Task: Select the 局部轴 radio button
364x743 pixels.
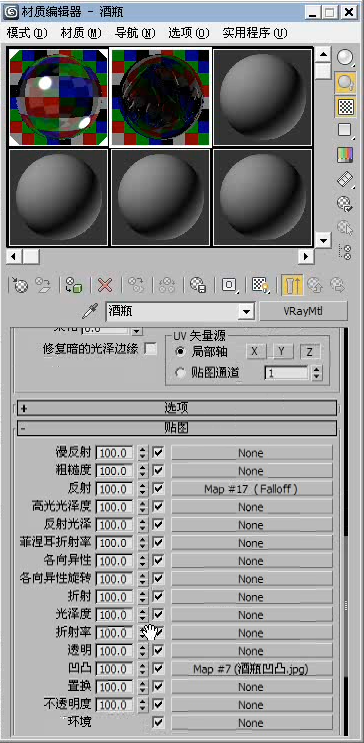Action: point(180,352)
